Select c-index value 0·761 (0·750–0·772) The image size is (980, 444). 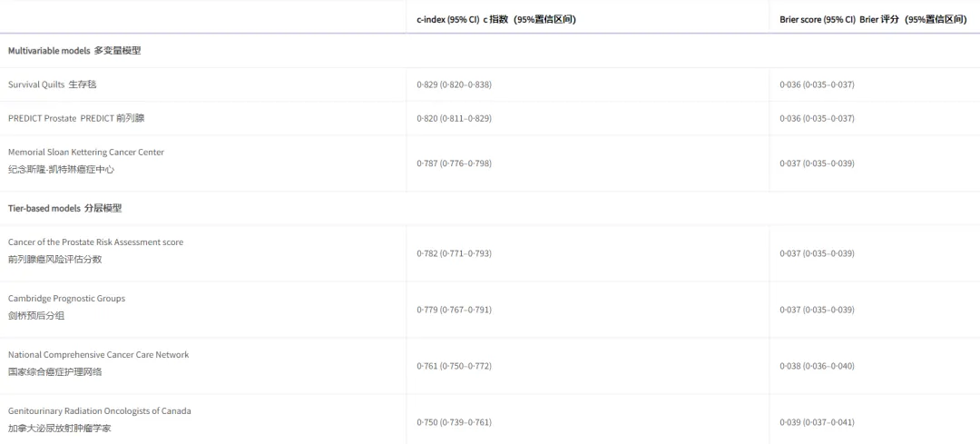point(455,366)
